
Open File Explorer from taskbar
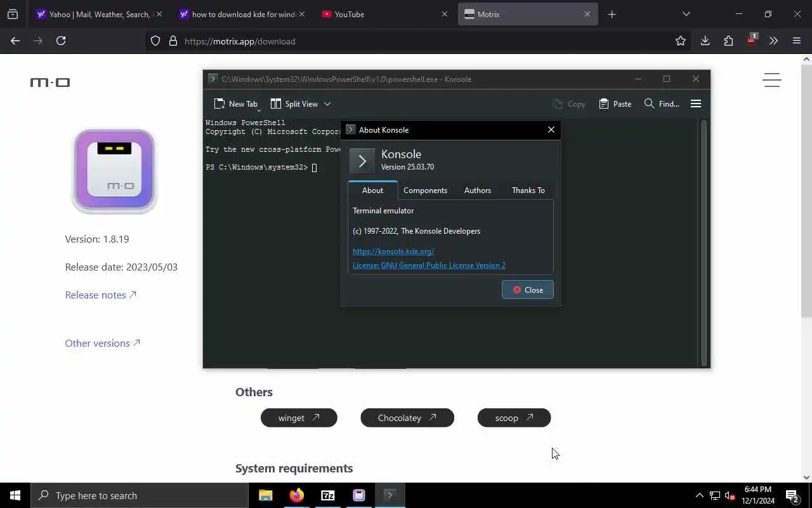coord(265,495)
